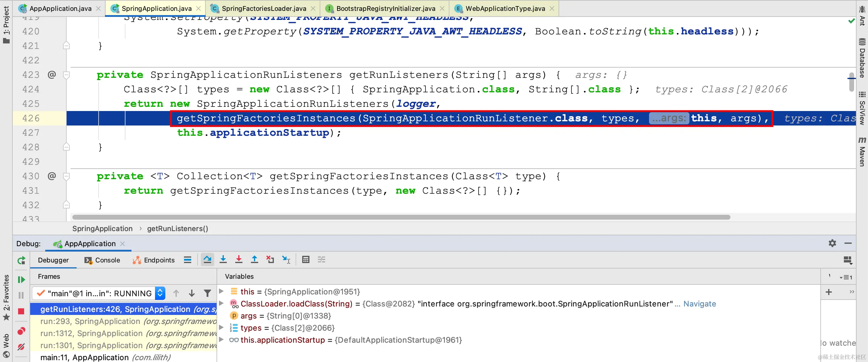
Task: Click Step Out debugger icon
Action: click(255, 259)
